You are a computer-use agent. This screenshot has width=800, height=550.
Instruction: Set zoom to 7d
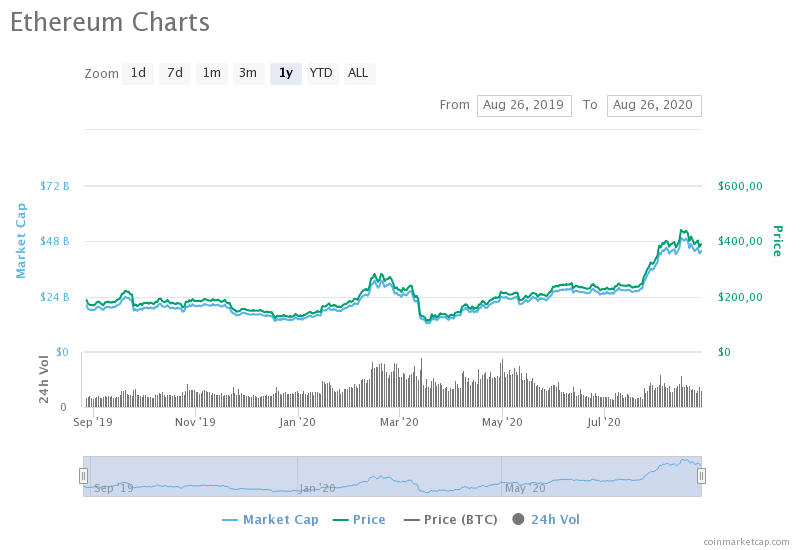pyautogui.click(x=175, y=73)
